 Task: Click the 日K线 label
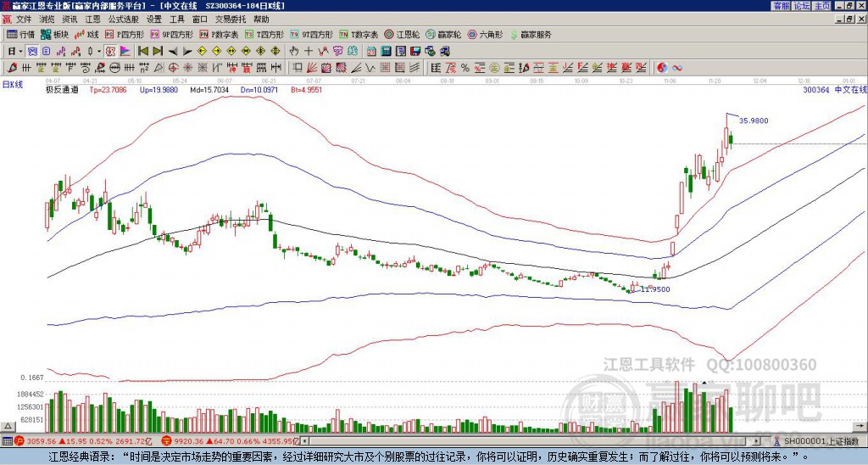pyautogui.click(x=12, y=84)
